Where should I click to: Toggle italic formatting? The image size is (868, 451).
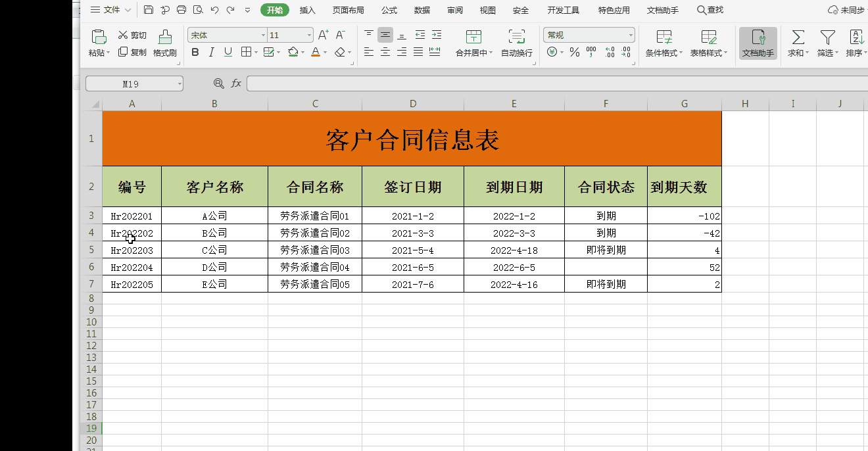tap(212, 52)
